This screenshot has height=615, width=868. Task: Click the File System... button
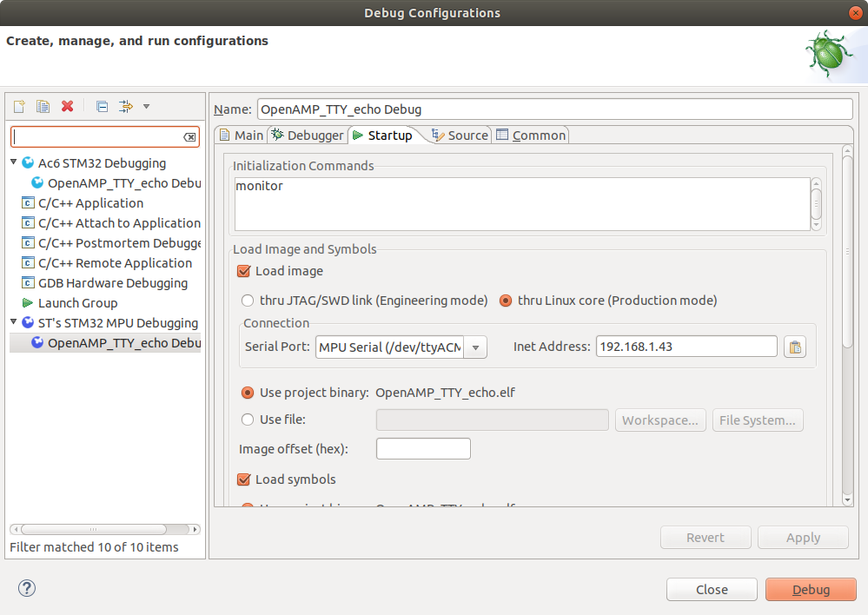click(x=758, y=420)
